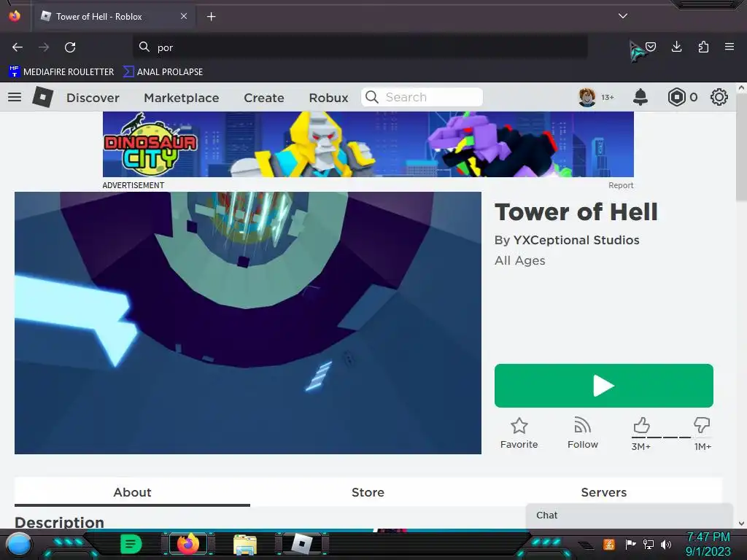
Task: Click the Roblox logo home icon
Action: [x=43, y=97]
